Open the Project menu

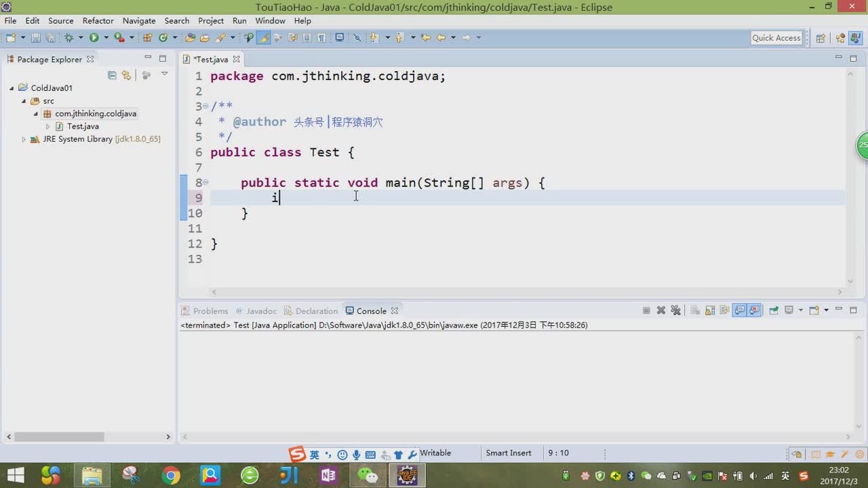click(211, 21)
